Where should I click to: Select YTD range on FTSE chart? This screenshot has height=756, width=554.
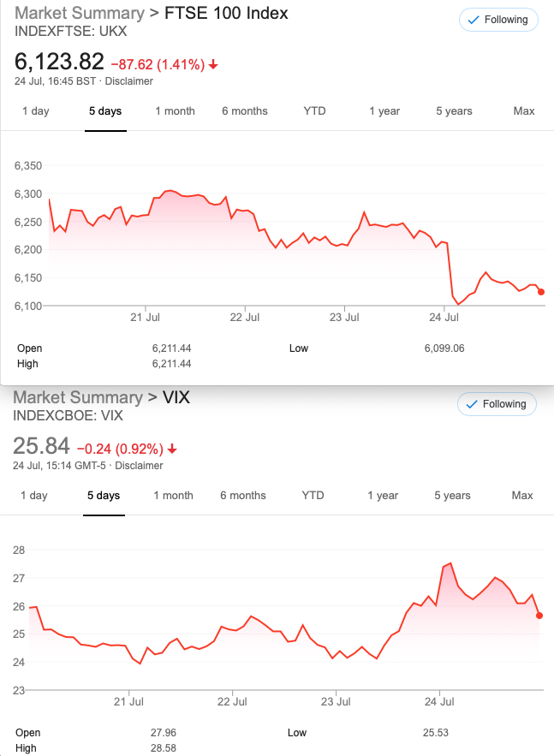click(x=314, y=111)
